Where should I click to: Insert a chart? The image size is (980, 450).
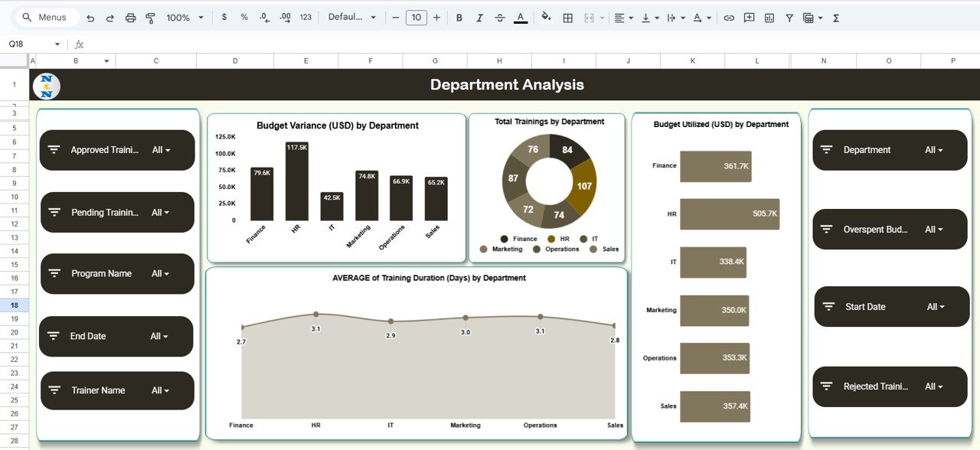[x=769, y=17]
